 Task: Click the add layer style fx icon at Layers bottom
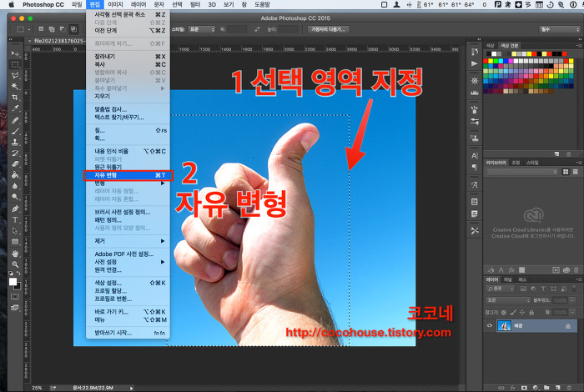click(513, 388)
